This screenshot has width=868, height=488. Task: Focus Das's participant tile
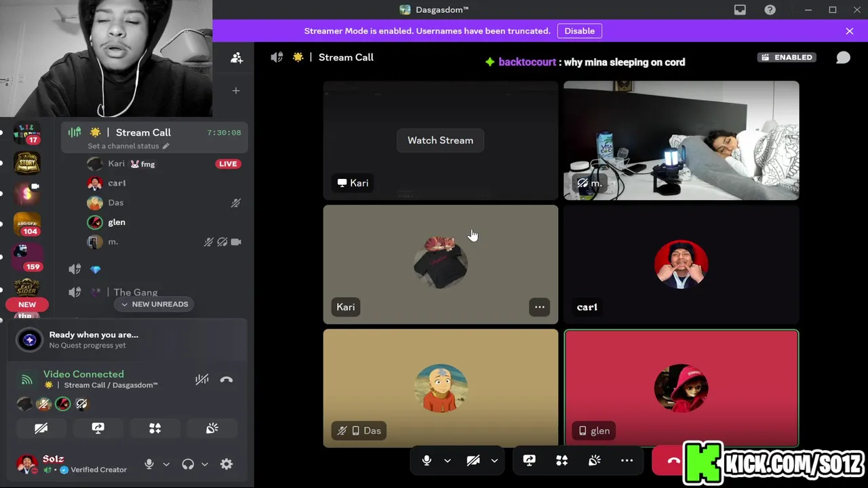point(441,388)
